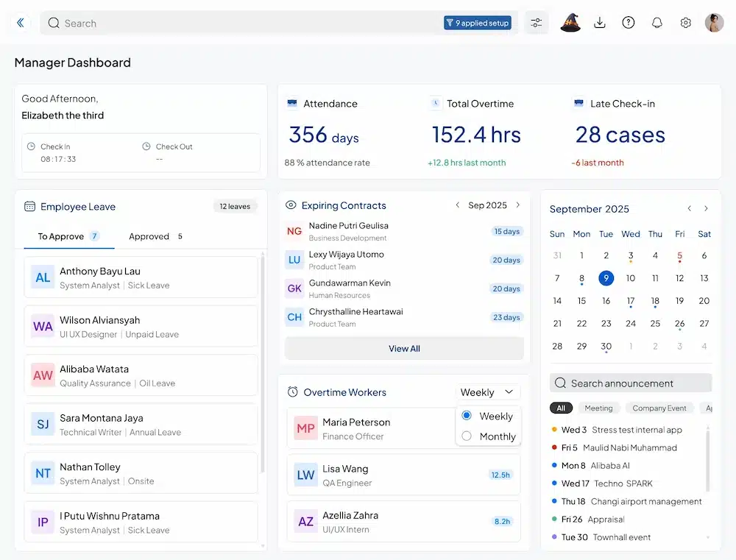Select the Weekly radio option
The height and width of the screenshot is (560, 736).
coord(467,416)
